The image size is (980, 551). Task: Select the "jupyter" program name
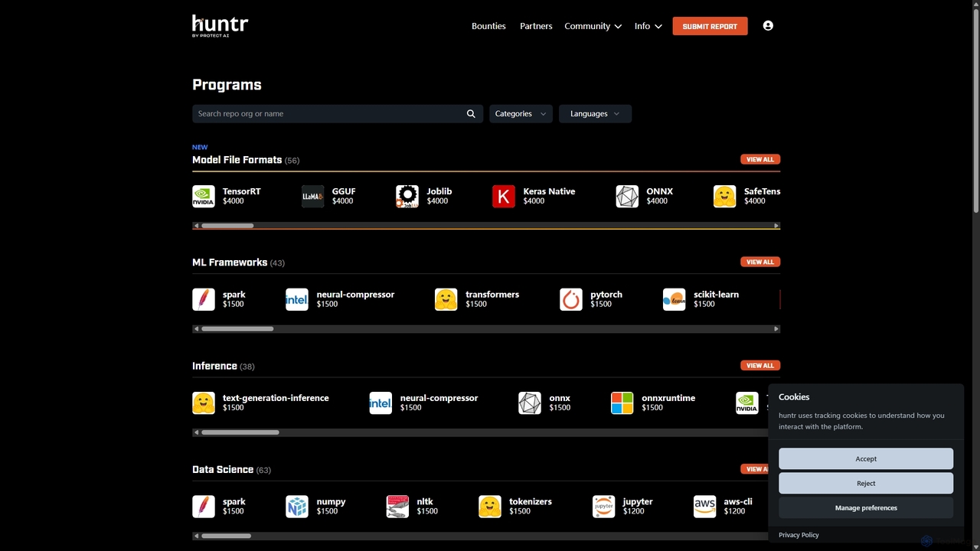(638, 502)
